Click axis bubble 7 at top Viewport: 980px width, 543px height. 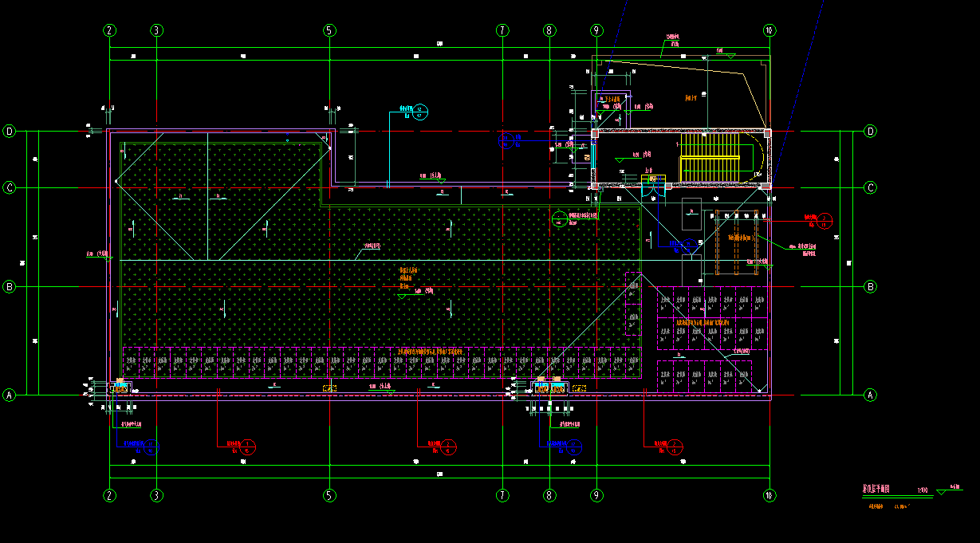pos(502,30)
